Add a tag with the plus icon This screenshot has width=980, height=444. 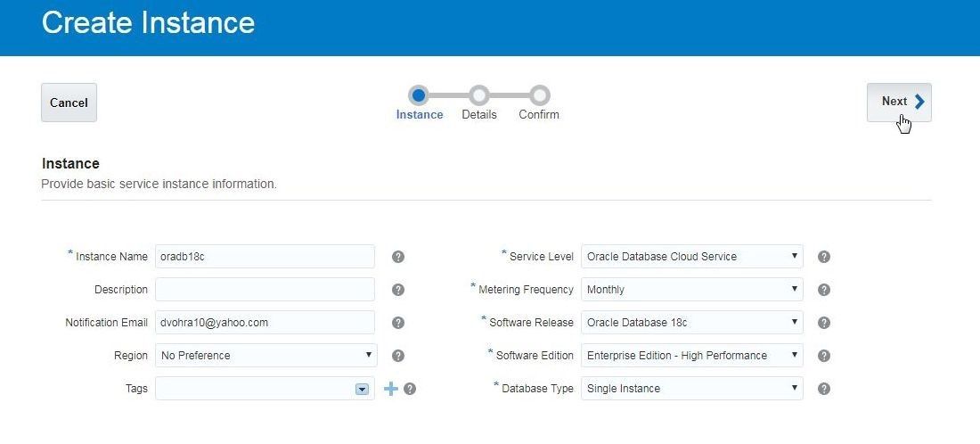coord(390,389)
